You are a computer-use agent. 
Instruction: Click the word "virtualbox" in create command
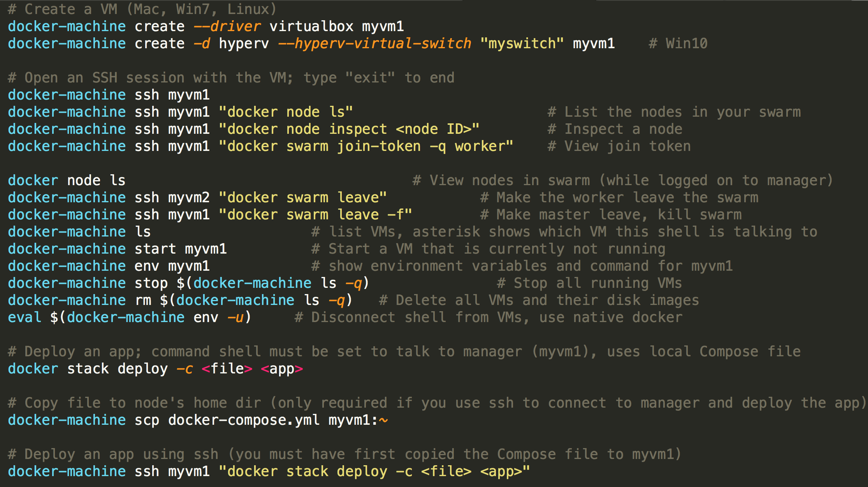311,26
